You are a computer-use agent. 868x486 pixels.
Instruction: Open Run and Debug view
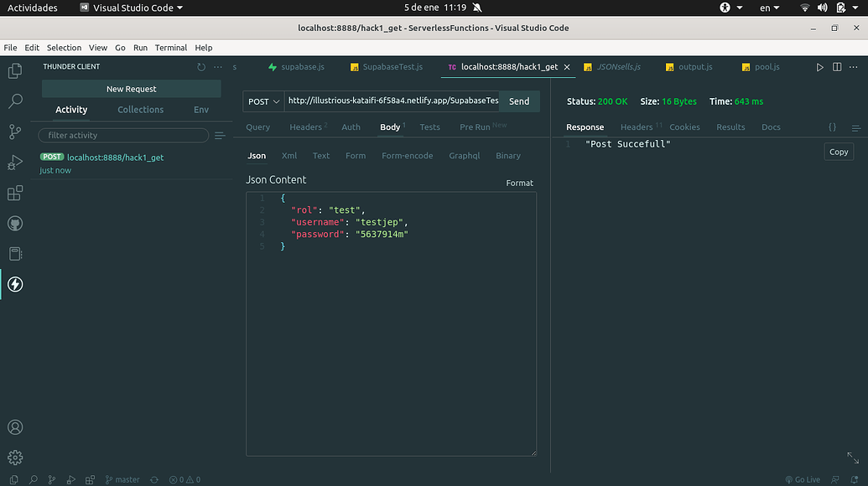(x=15, y=162)
